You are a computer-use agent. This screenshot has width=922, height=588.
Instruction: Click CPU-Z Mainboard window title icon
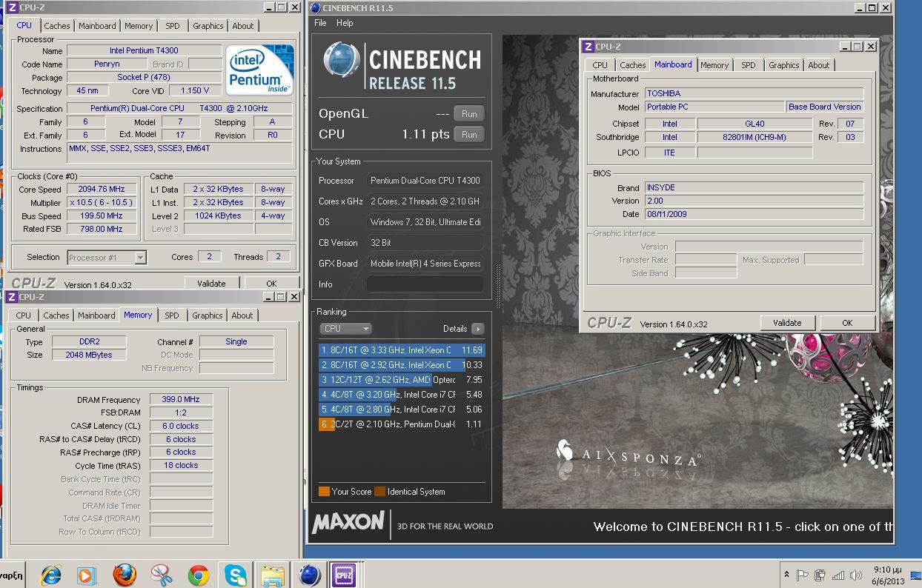(x=588, y=46)
